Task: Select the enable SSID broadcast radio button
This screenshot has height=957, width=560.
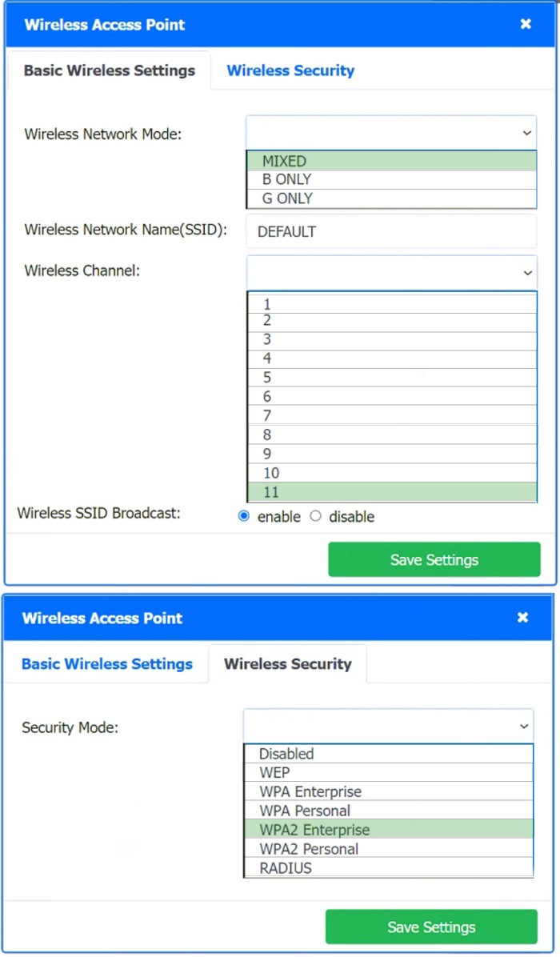Action: [x=244, y=516]
